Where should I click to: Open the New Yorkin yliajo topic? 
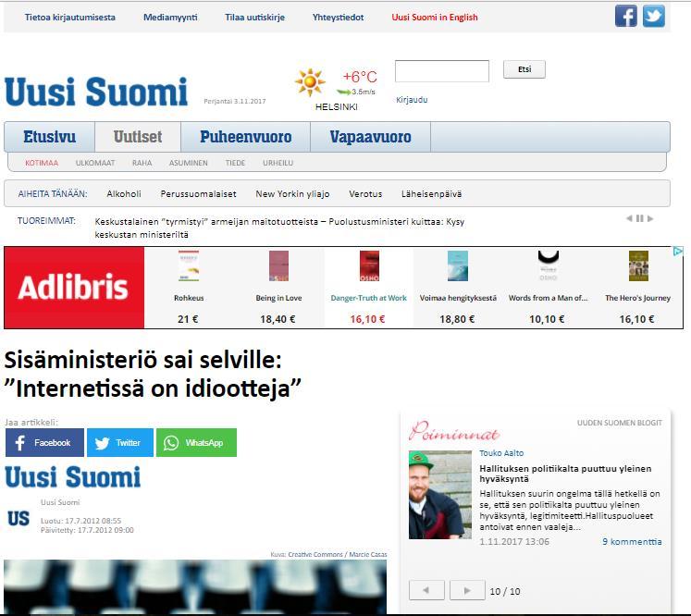pyautogui.click(x=292, y=194)
